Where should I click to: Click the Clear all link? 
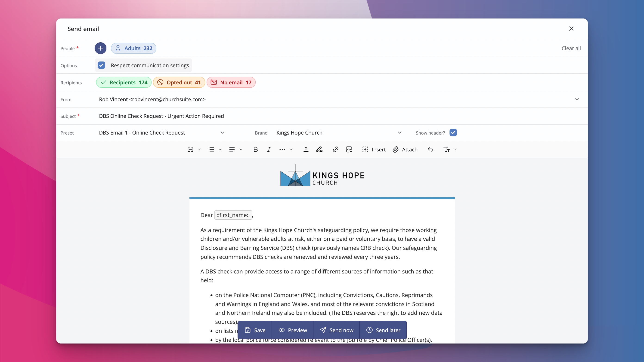pos(571,48)
